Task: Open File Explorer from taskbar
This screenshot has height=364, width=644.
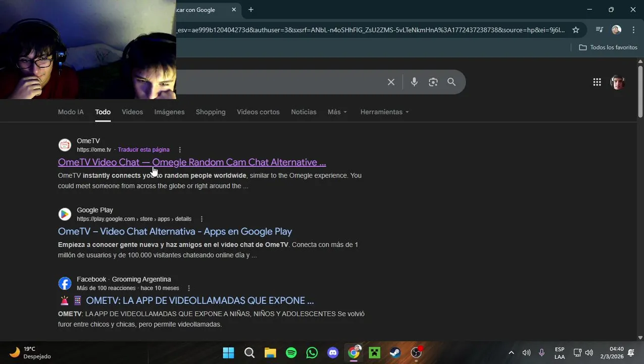Action: (x=270, y=352)
